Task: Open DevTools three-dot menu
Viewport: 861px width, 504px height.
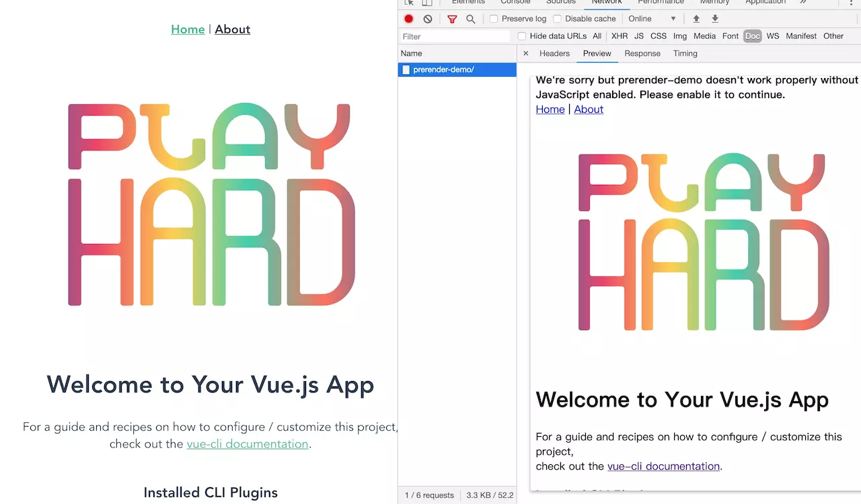Action: pyautogui.click(x=852, y=3)
